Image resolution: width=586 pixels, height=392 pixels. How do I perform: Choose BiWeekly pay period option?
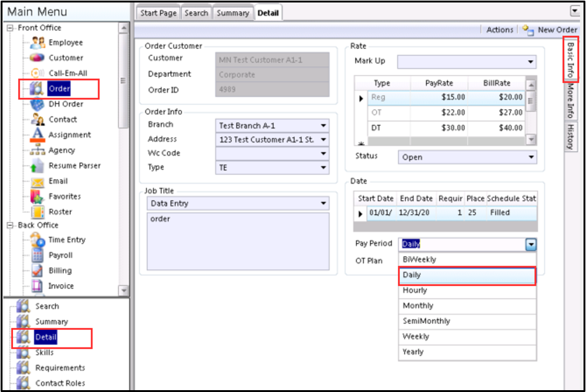click(467, 259)
